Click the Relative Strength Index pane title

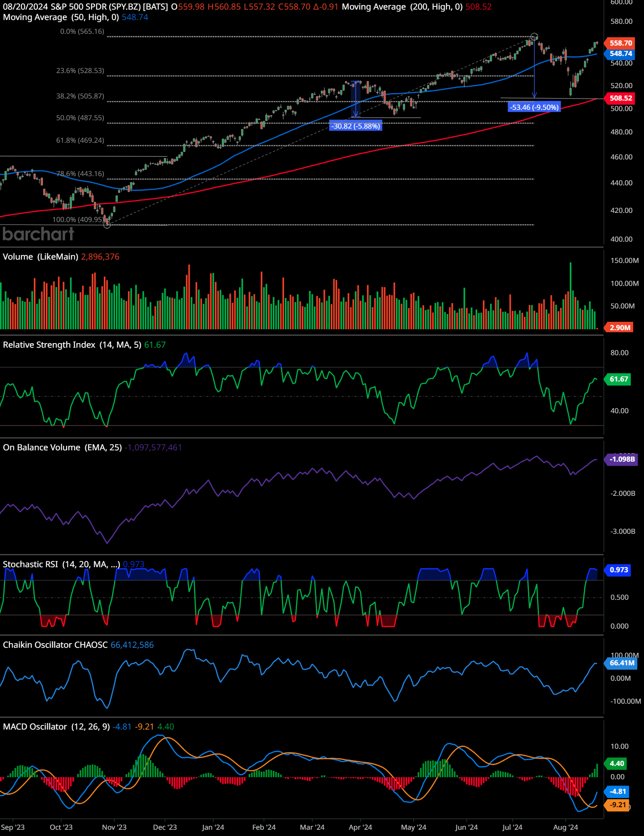(x=72, y=345)
